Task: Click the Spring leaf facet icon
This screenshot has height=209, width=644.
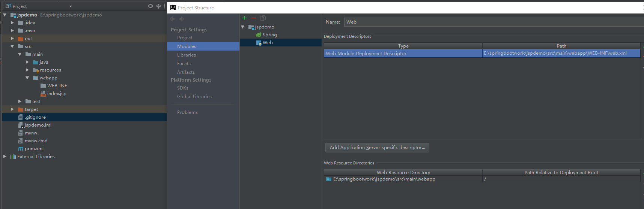Action: (259, 35)
